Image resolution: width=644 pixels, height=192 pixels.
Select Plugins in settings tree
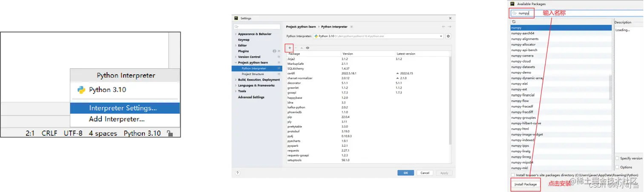[x=243, y=51]
